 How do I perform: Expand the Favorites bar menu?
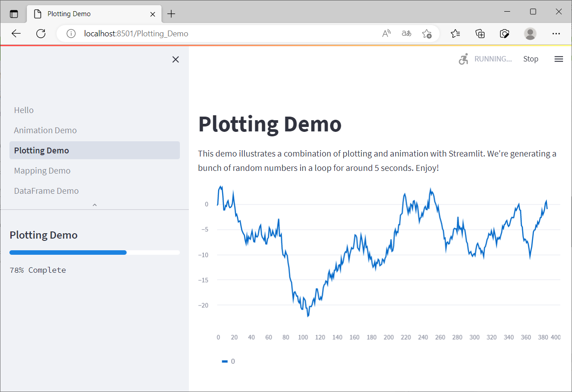click(x=456, y=33)
